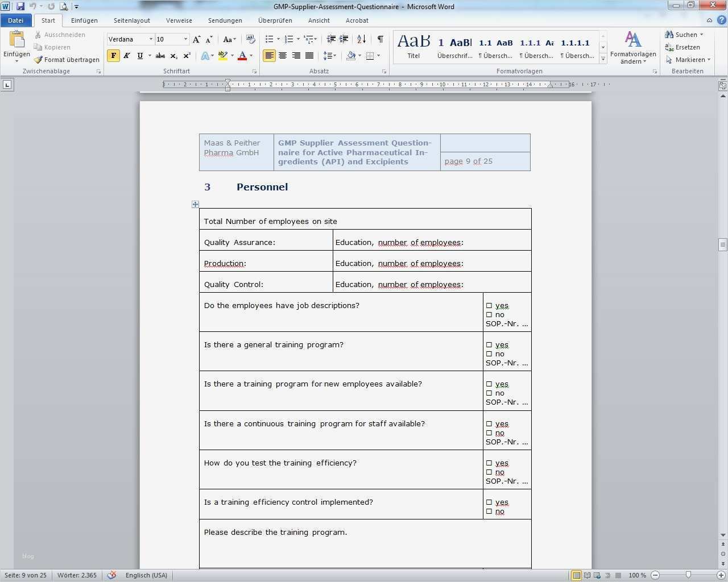
Task: Open the sort (A-Z) function
Action: pos(361,39)
